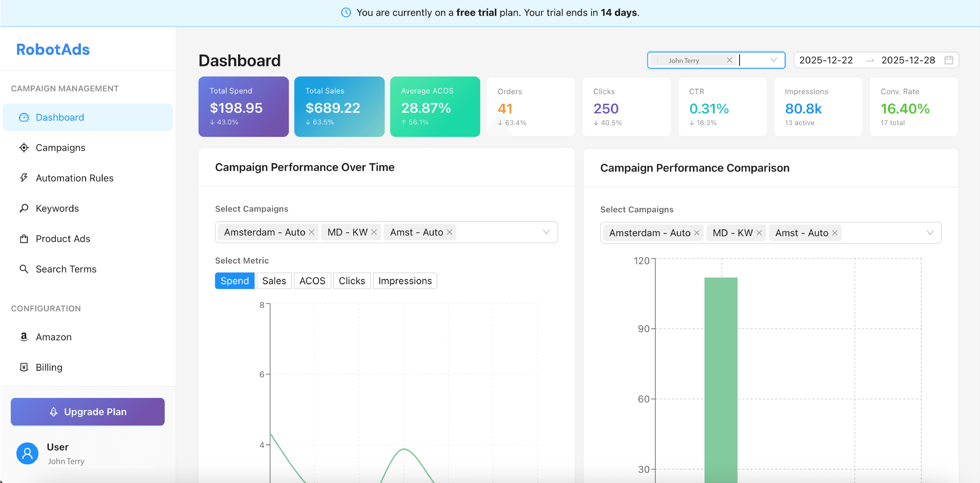
Task: Click the Amazon logo icon in Configuration
Action: tap(24, 337)
